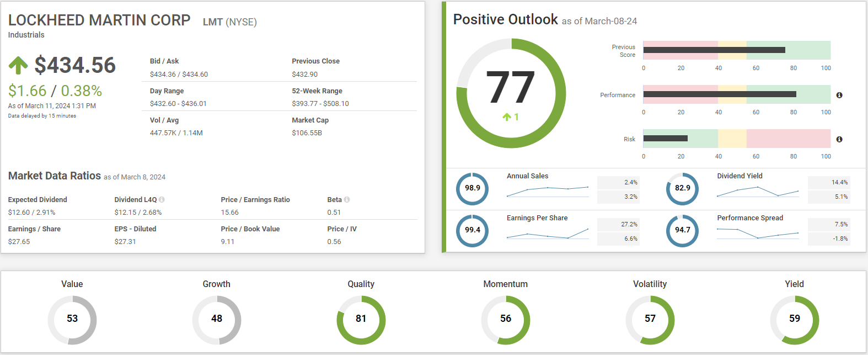
Task: Click the LOCKHEED MARTIN CORP company title
Action: click(99, 20)
